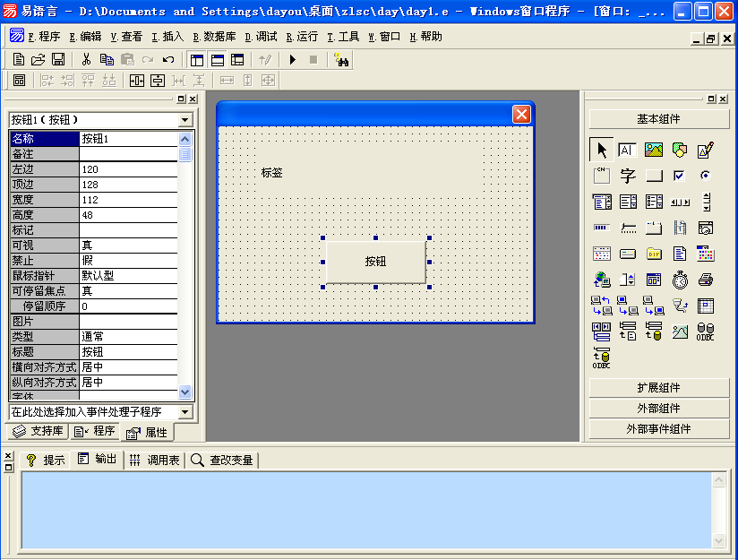Open the 调试 menu

point(261,37)
